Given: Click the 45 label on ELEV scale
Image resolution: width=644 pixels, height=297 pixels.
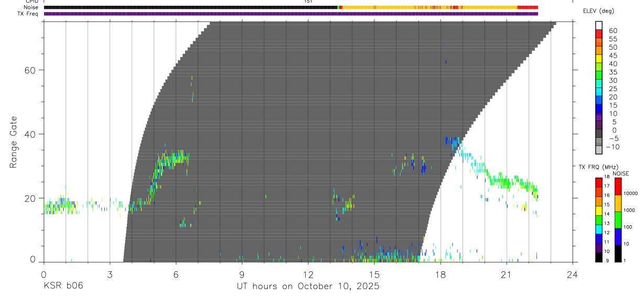Looking at the screenshot, I should 613,56.
